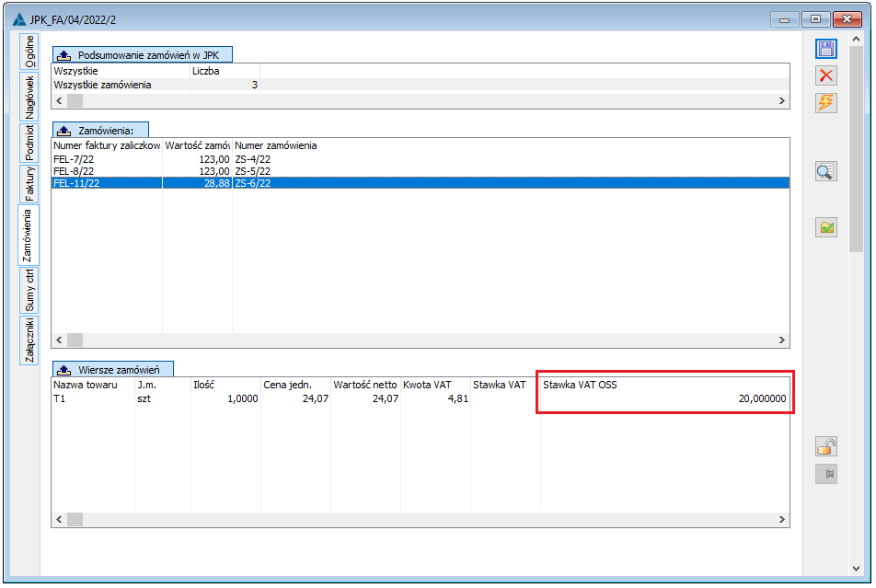
Task: Click the Numer zamówienia column header
Action: 275,145
